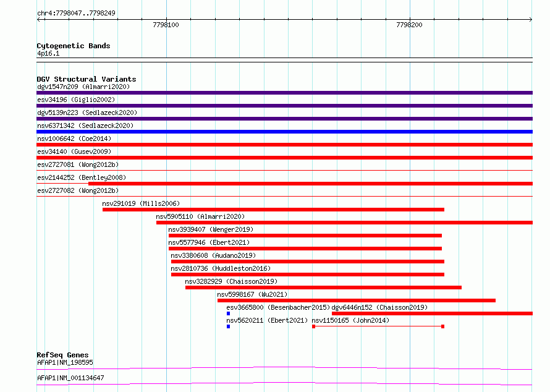Open the DGV Structural Variants track heading
550x392 pixels.
coord(87,79)
